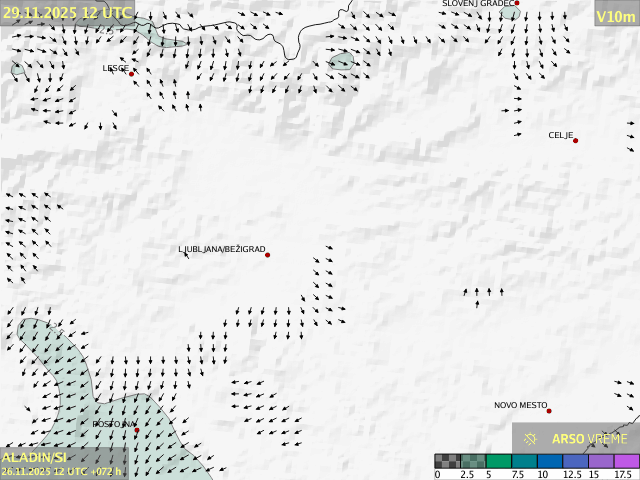Viewport: 640px width, 480px height.
Task: Click the Slovenj Gradec red station marker
Action: coord(517,4)
